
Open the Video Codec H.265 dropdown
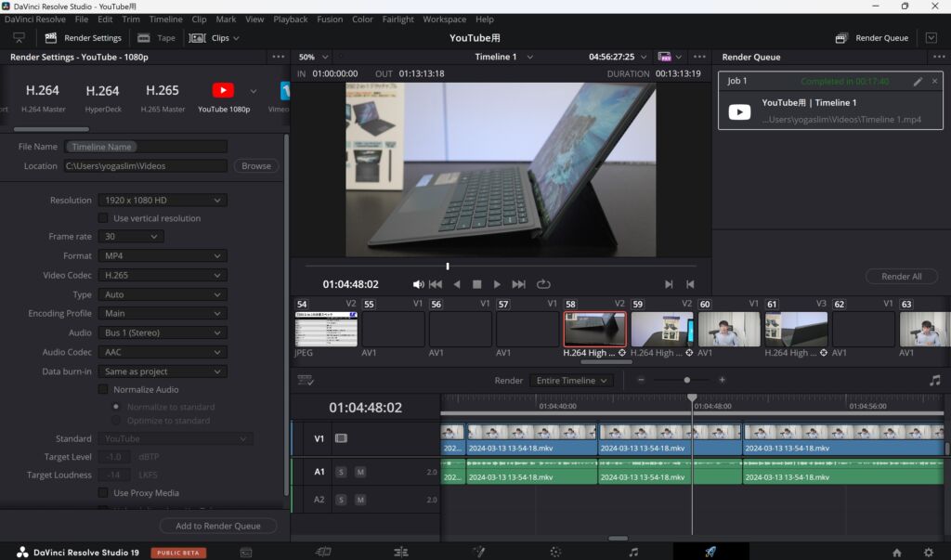(163, 275)
